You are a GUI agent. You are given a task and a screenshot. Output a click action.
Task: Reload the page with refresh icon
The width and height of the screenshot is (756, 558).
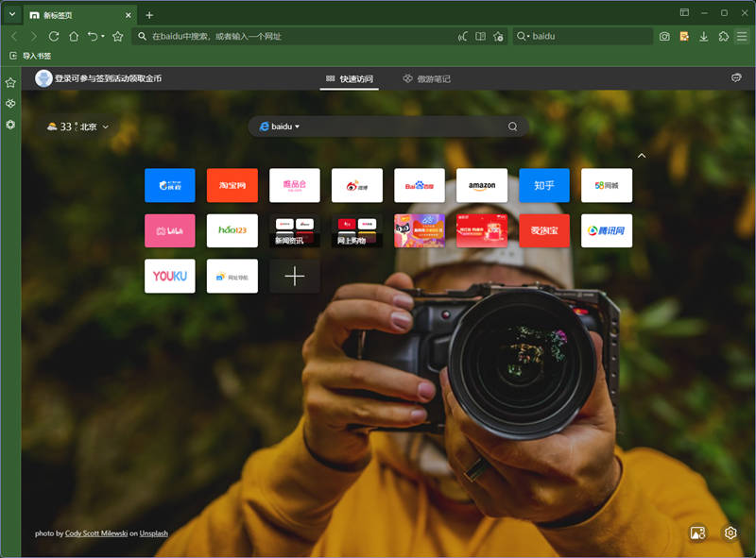coord(54,36)
